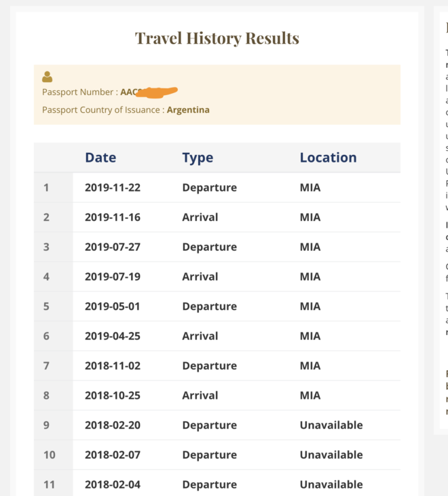Click the Location column header

click(x=329, y=158)
